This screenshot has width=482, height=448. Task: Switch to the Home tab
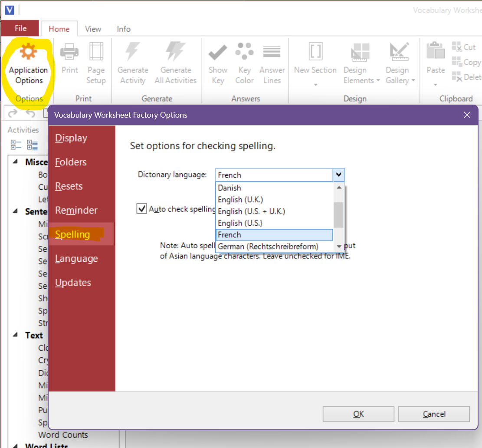(x=59, y=29)
